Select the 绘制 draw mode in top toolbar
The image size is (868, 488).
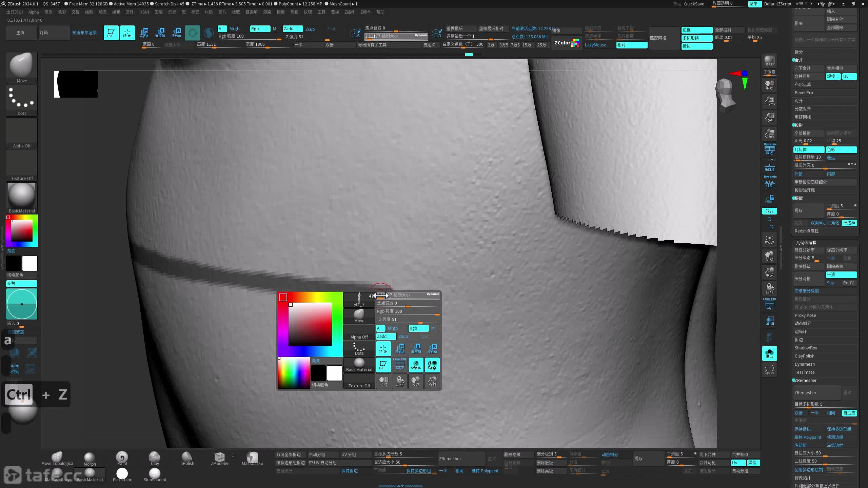(x=127, y=33)
